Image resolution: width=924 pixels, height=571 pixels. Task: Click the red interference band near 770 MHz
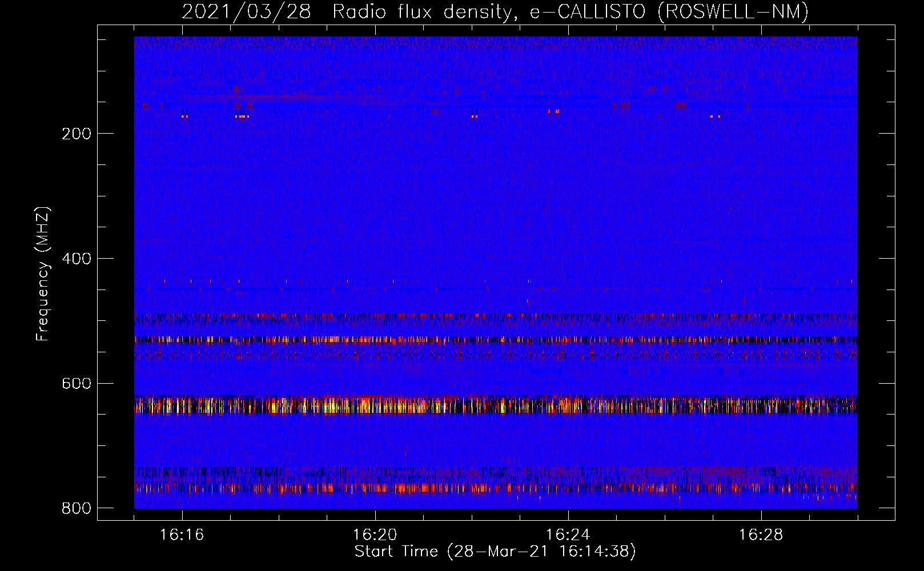(496, 488)
